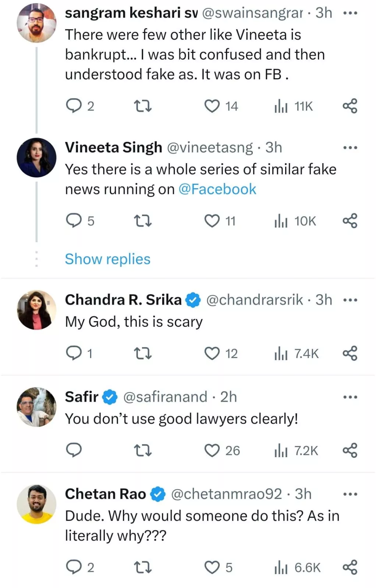Reply to Safir's tweet
376x588 pixels.
point(74,450)
